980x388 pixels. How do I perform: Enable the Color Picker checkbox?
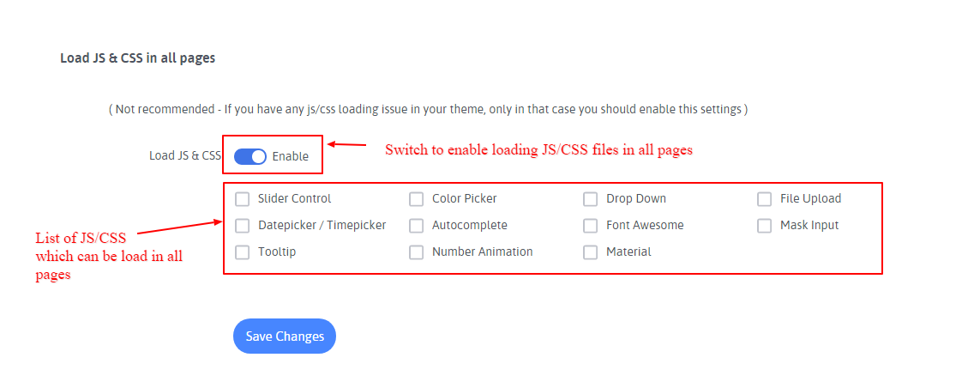tap(417, 199)
